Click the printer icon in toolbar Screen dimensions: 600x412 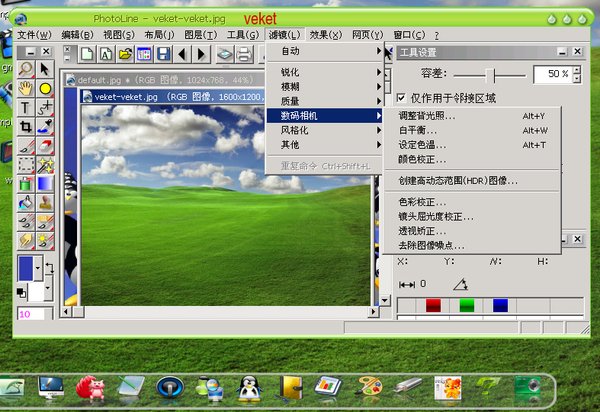click(244, 53)
